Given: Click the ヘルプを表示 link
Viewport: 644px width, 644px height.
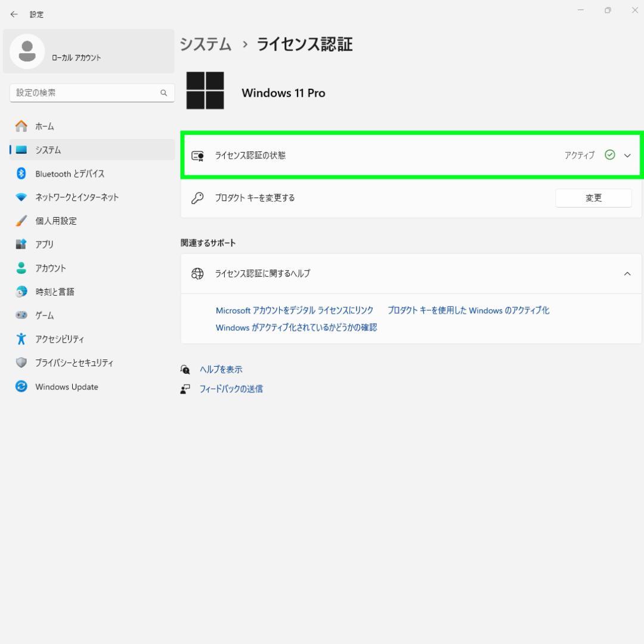Looking at the screenshot, I should (x=221, y=370).
